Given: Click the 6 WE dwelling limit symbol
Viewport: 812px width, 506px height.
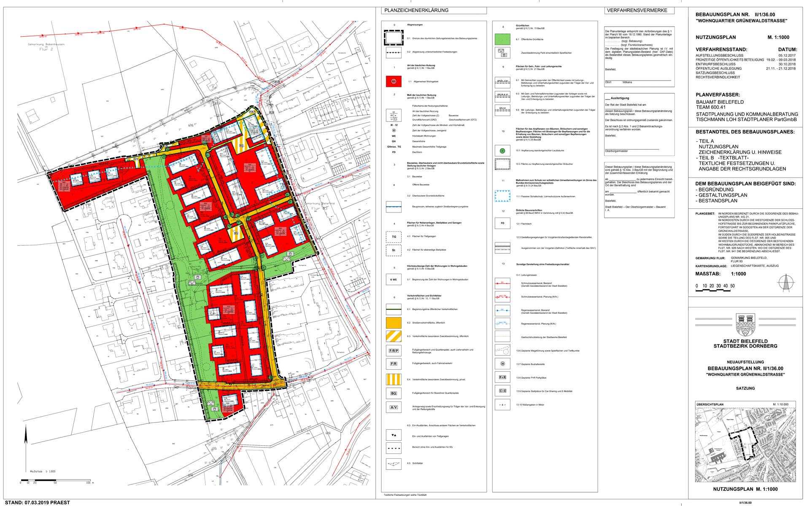Looking at the screenshot, I should (394, 280).
